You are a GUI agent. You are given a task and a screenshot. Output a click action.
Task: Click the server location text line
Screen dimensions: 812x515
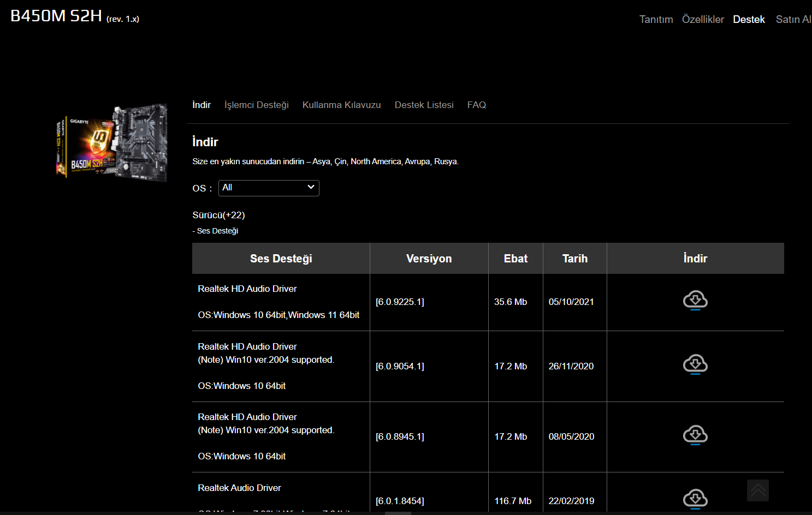[325, 161]
